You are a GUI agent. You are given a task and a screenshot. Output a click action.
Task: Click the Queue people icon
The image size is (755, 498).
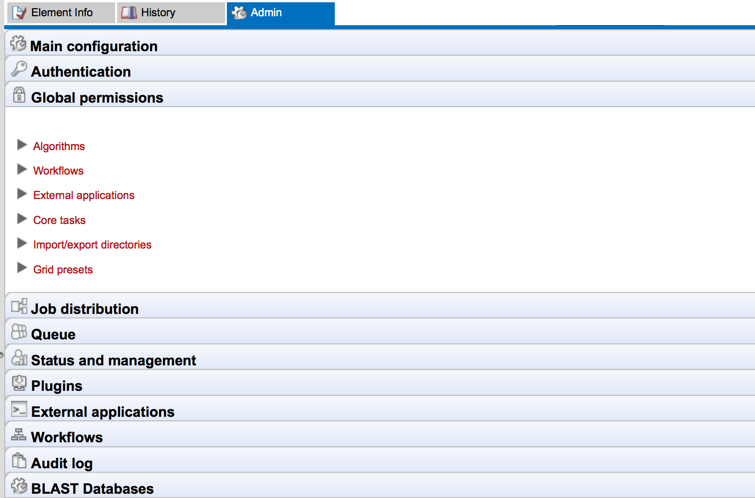tap(19, 331)
